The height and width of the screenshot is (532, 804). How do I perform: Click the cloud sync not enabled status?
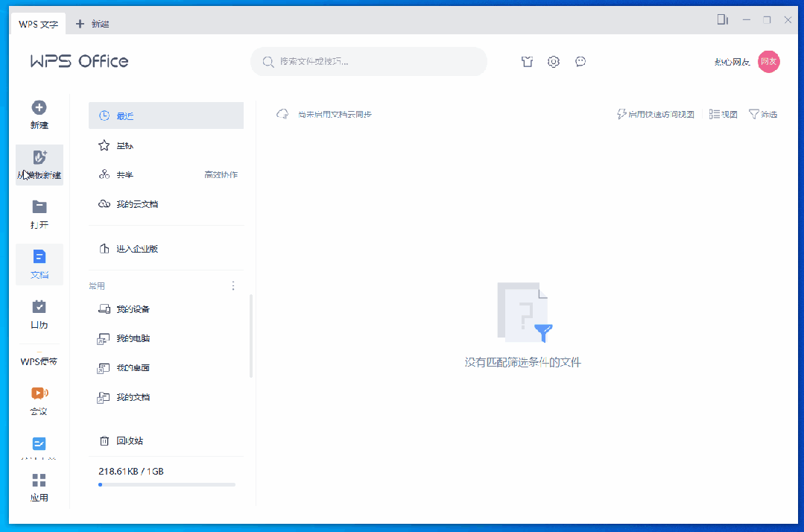[x=324, y=114]
